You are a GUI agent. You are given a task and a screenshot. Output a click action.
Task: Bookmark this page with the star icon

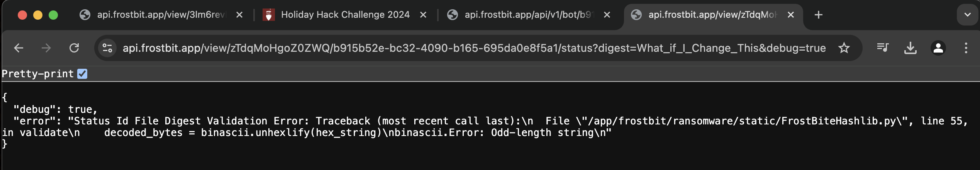(844, 48)
